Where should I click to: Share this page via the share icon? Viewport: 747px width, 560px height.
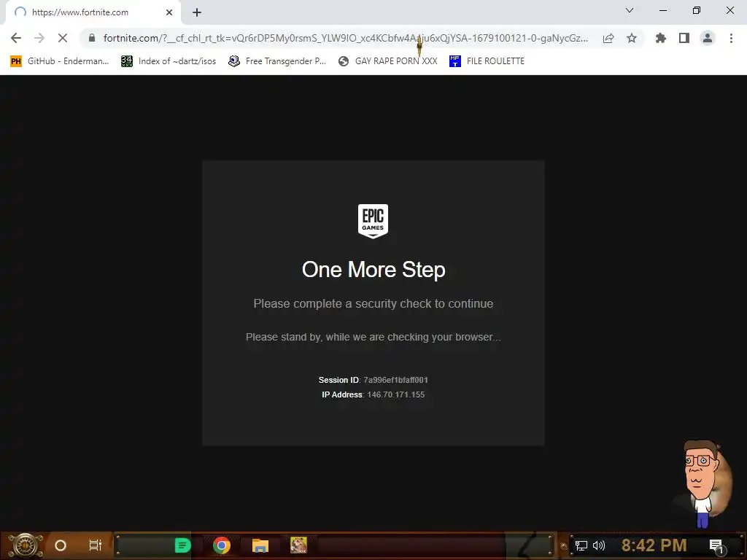click(608, 38)
